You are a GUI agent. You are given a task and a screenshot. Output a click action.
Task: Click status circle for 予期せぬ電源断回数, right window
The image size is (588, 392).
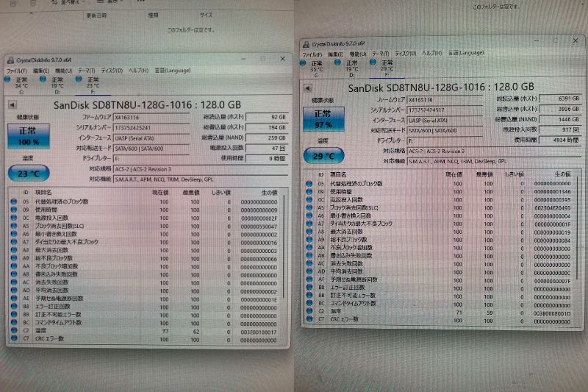pyautogui.click(x=309, y=279)
